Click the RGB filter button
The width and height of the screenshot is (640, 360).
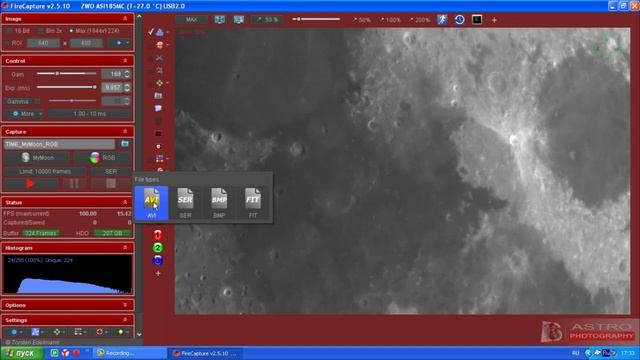tap(103, 158)
